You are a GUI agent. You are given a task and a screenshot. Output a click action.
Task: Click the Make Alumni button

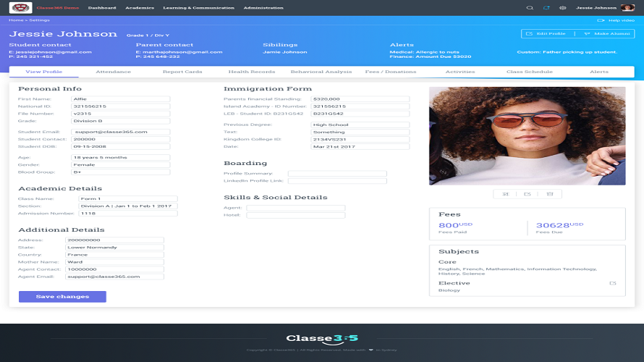pos(606,34)
